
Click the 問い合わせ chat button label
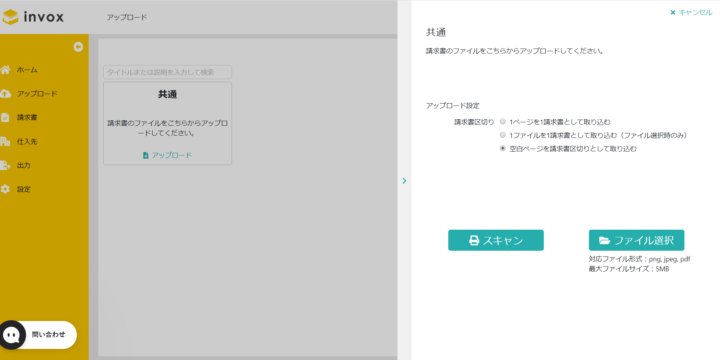coord(48,334)
